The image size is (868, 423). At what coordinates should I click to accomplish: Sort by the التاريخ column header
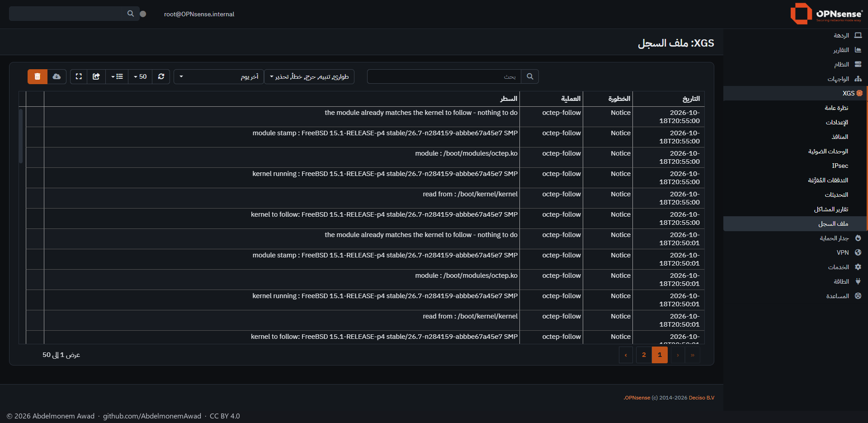point(668,99)
